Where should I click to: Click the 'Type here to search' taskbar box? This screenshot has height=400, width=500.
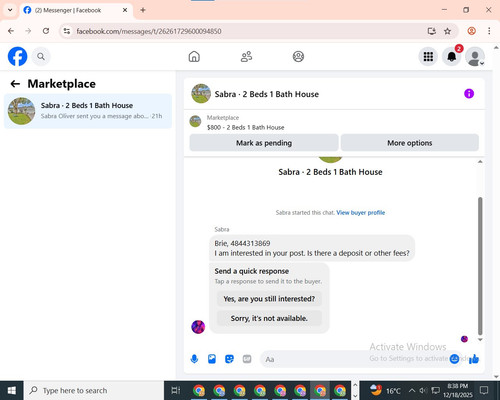pyautogui.click(x=94, y=390)
